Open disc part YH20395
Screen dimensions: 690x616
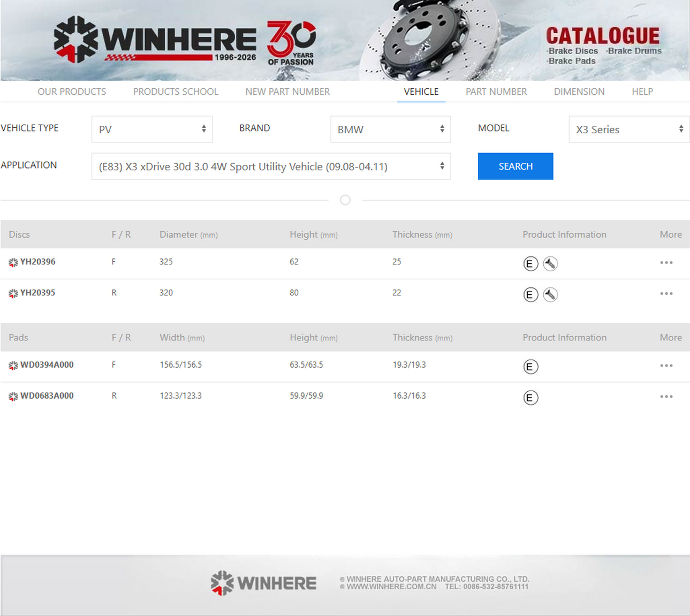tap(38, 293)
